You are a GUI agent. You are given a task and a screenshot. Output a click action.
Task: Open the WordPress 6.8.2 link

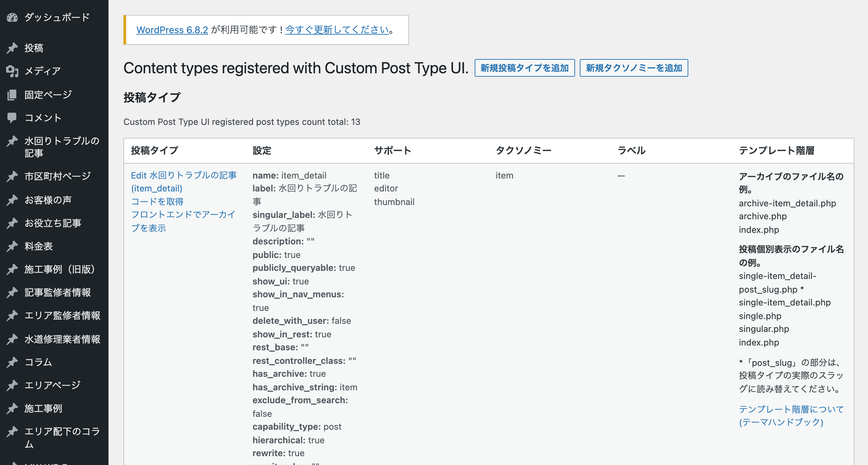click(x=172, y=30)
